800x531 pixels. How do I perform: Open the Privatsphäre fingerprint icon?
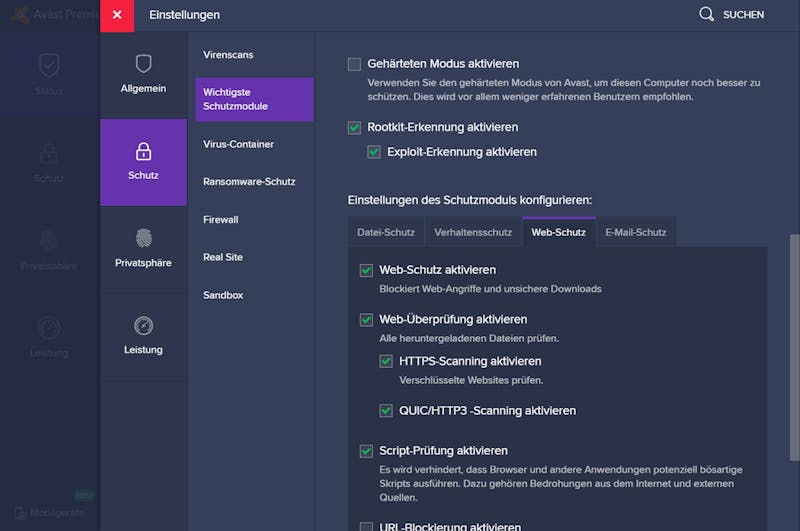tap(143, 238)
